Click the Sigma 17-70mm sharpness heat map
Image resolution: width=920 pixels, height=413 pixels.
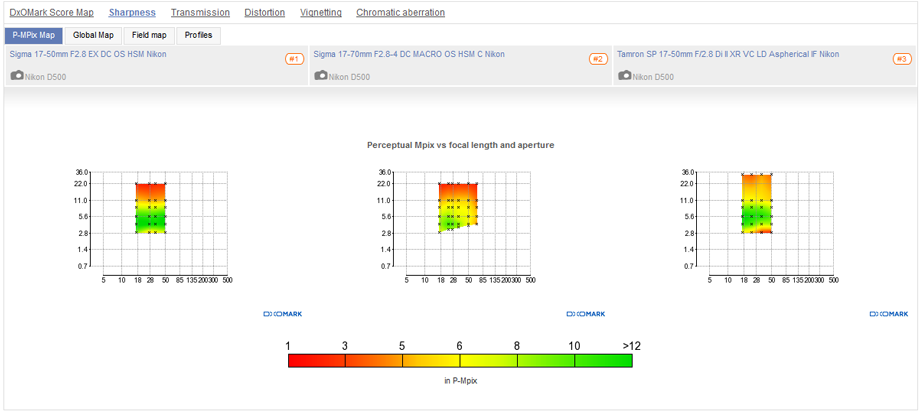pos(458,207)
